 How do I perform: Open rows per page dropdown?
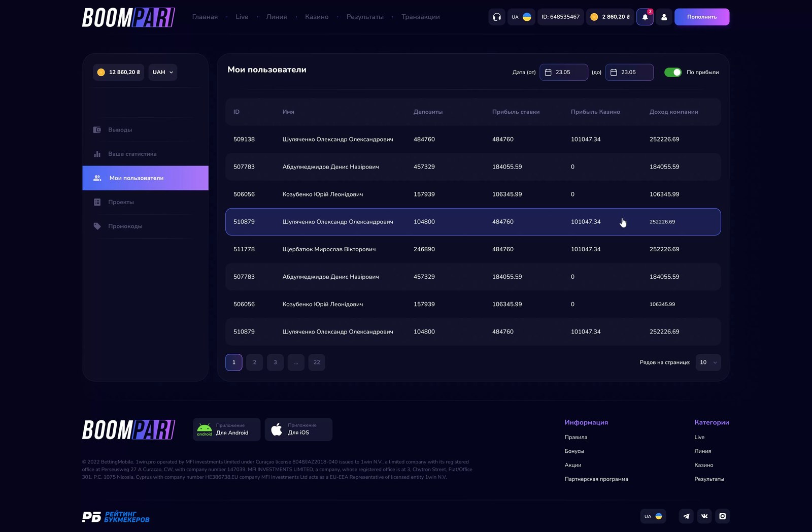[708, 362]
